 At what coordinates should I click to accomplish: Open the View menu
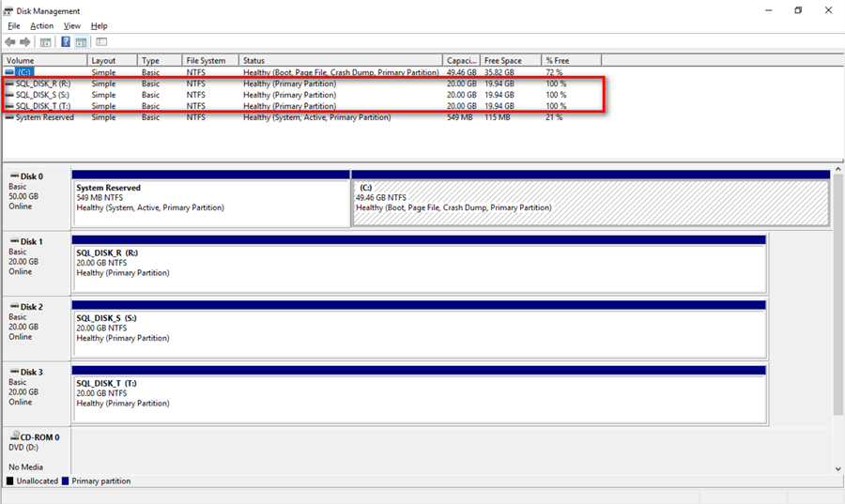tap(72, 26)
